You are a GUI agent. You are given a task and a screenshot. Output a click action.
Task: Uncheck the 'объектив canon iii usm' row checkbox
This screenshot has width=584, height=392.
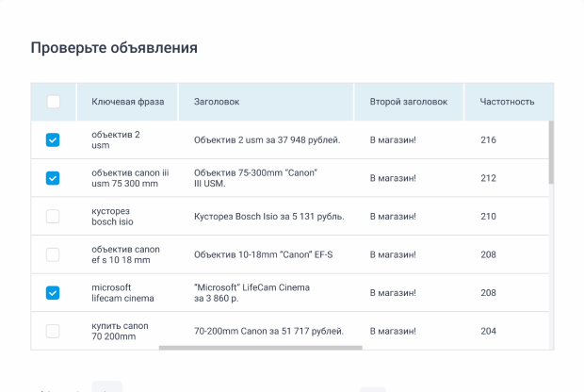[53, 178]
